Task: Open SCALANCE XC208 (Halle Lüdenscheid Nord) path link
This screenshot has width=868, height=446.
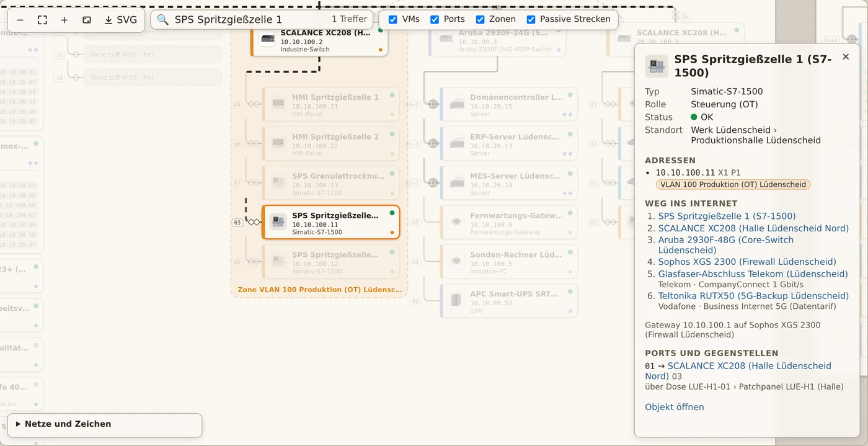Action: (x=753, y=228)
